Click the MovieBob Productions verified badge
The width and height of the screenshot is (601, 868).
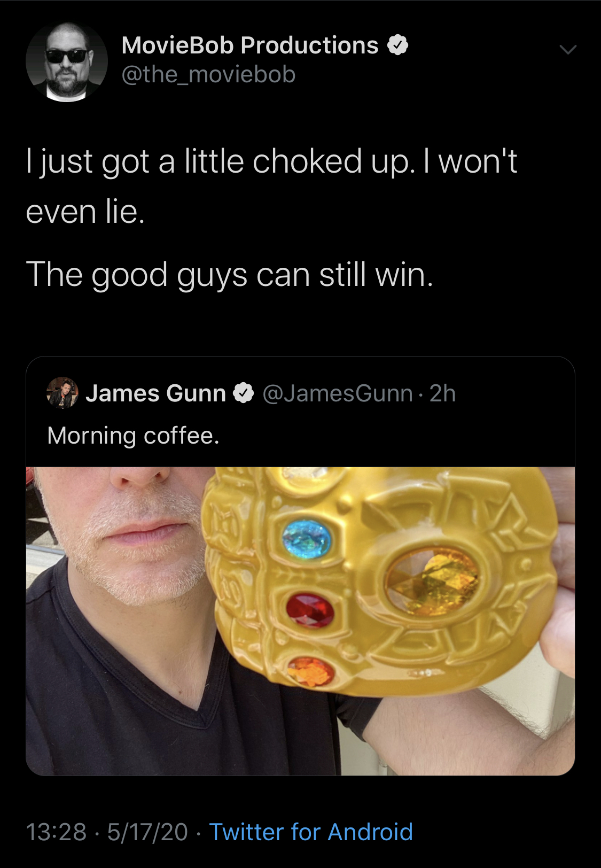(397, 45)
